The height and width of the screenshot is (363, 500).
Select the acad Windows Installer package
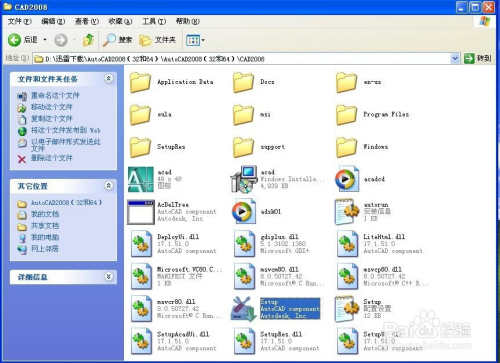(278, 179)
